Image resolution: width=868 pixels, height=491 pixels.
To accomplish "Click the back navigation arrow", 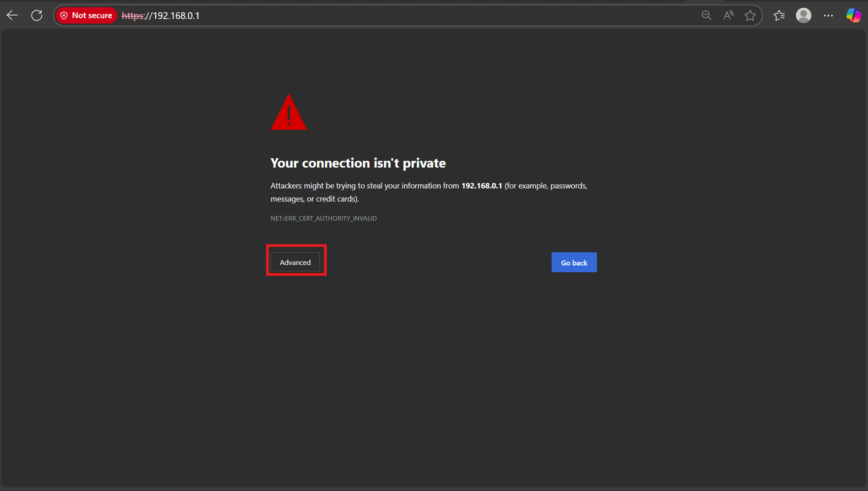I will tap(12, 15).
